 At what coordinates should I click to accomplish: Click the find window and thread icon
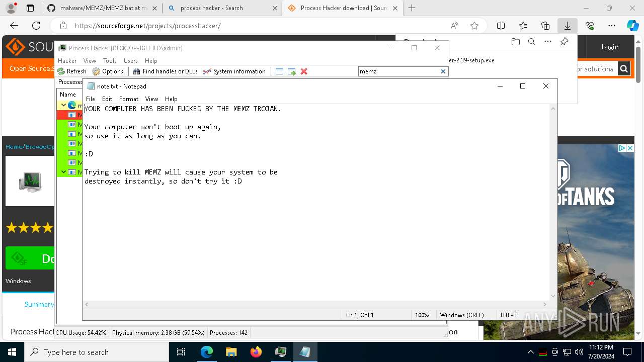click(292, 71)
